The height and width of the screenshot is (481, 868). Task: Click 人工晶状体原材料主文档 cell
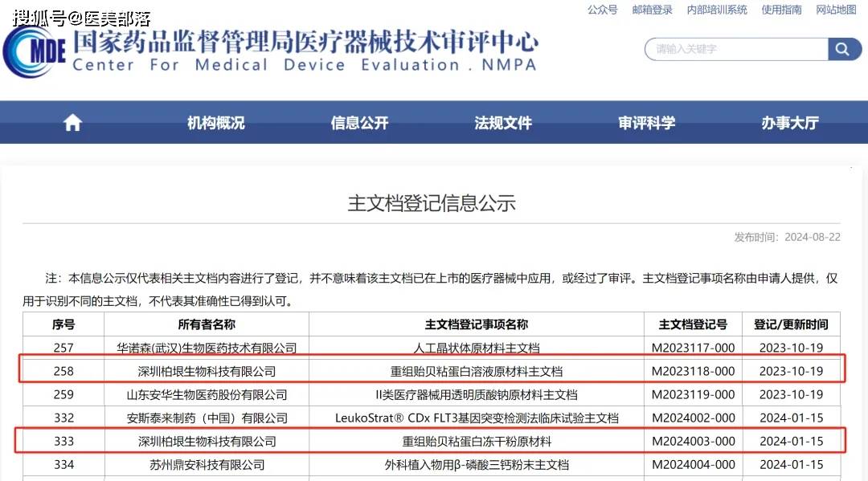pos(476,348)
